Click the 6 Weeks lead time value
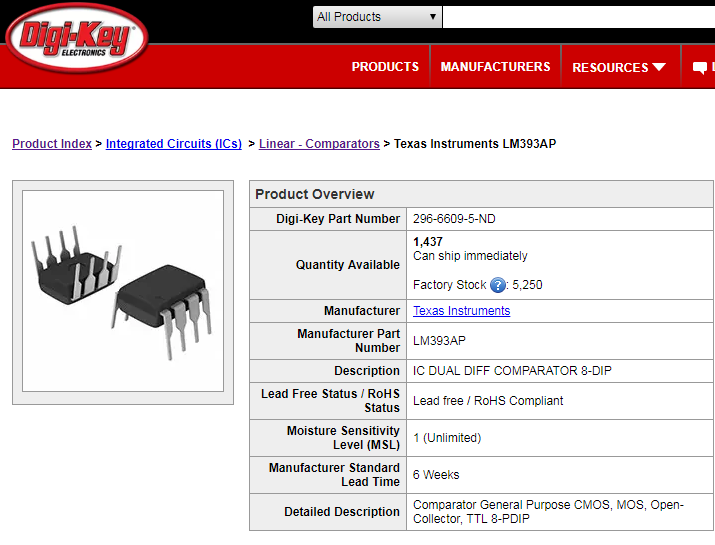The width and height of the screenshot is (715, 545). click(436, 475)
